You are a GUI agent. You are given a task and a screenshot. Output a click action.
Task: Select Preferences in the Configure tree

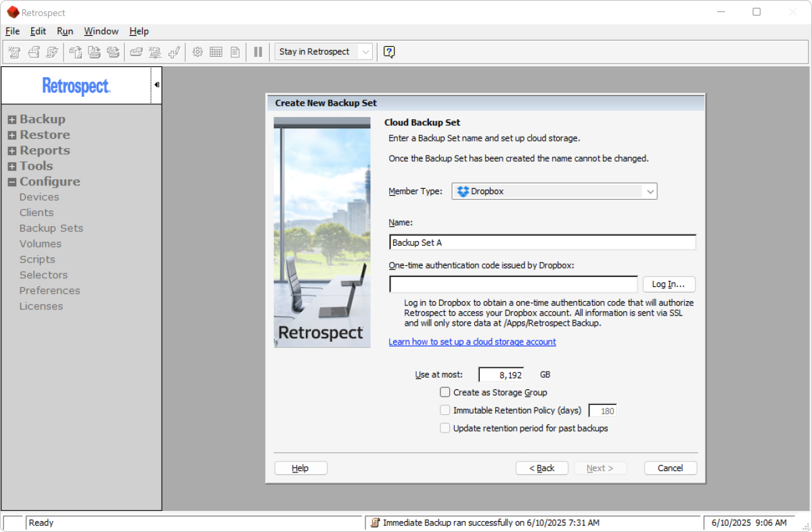(x=50, y=290)
